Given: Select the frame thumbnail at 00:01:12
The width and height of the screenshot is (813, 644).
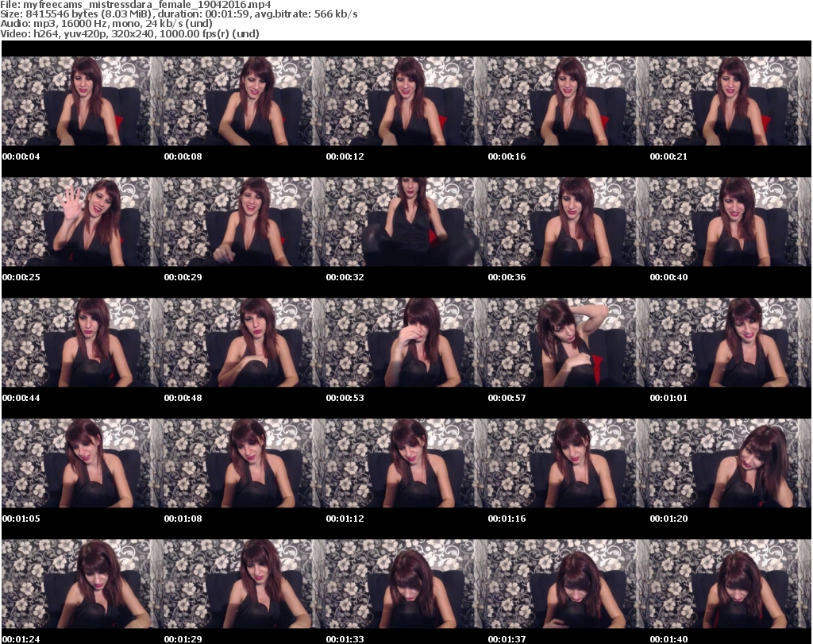Looking at the screenshot, I should (x=406, y=463).
